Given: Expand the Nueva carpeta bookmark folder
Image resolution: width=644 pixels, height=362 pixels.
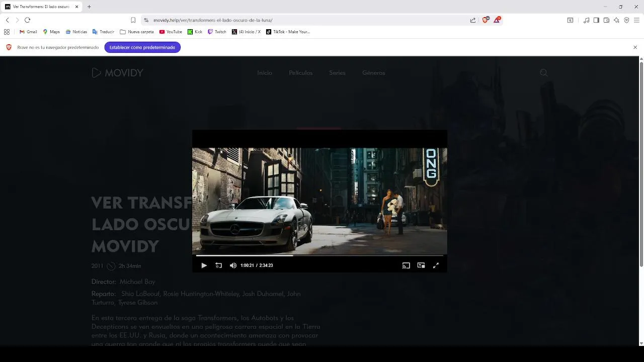Looking at the screenshot, I should (137, 32).
